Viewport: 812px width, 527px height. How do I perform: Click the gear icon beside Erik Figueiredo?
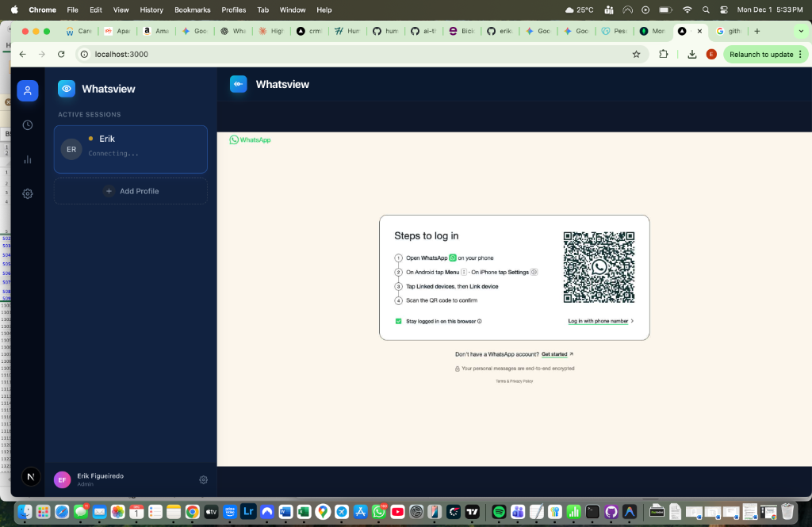click(203, 479)
